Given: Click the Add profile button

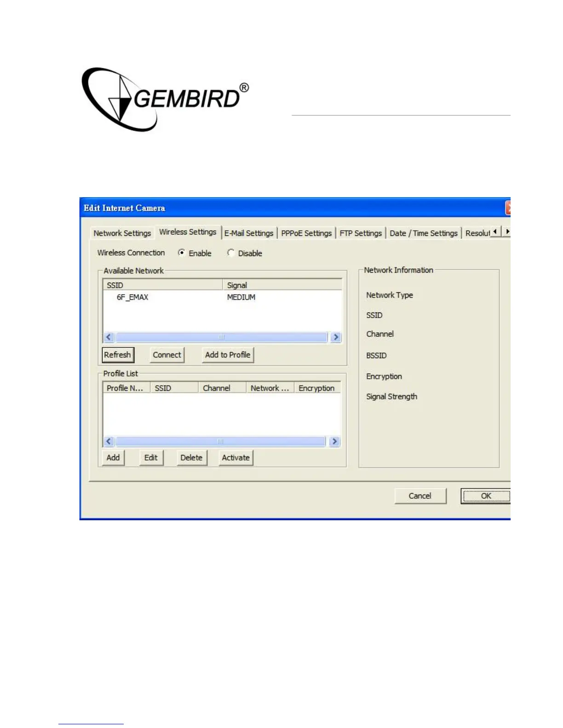Looking at the screenshot, I should point(113,458).
